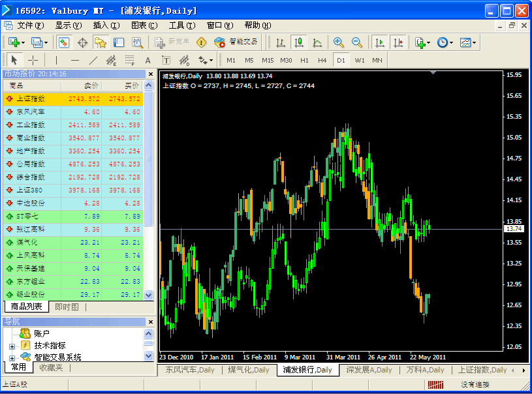Open the Terminal window icon
This screenshot has height=394, width=532.
tap(119, 42)
